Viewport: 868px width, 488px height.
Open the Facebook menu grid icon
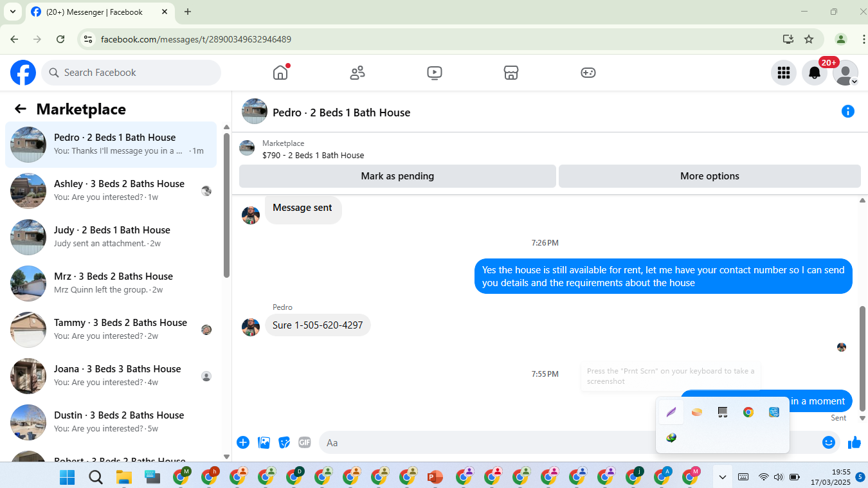(784, 73)
